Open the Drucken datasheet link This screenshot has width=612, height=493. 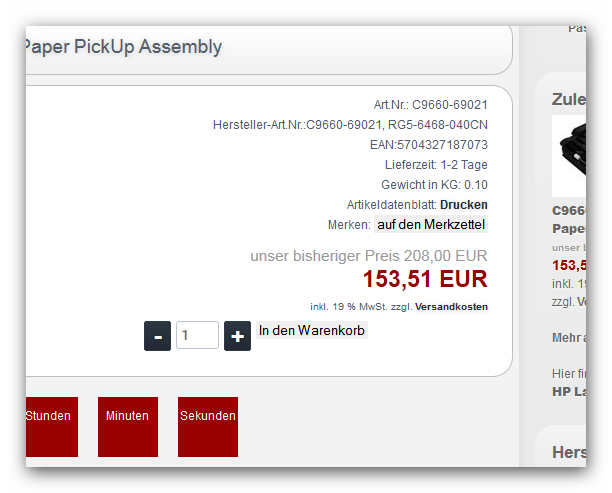(464, 205)
